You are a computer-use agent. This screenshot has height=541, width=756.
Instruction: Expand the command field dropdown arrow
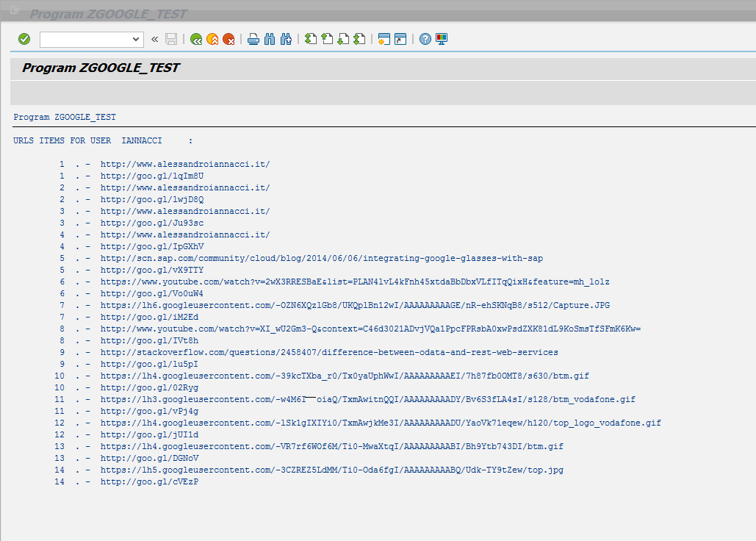coord(136,39)
